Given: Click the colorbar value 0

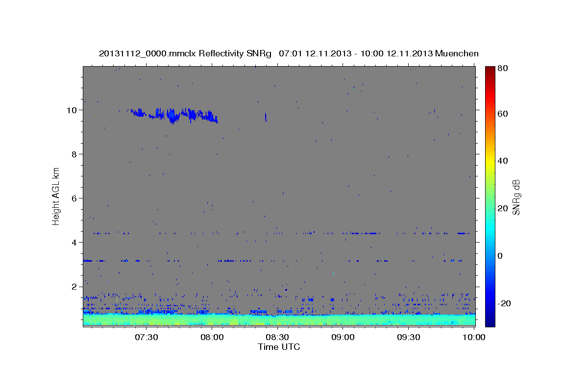Looking at the screenshot, I should 500,256.
